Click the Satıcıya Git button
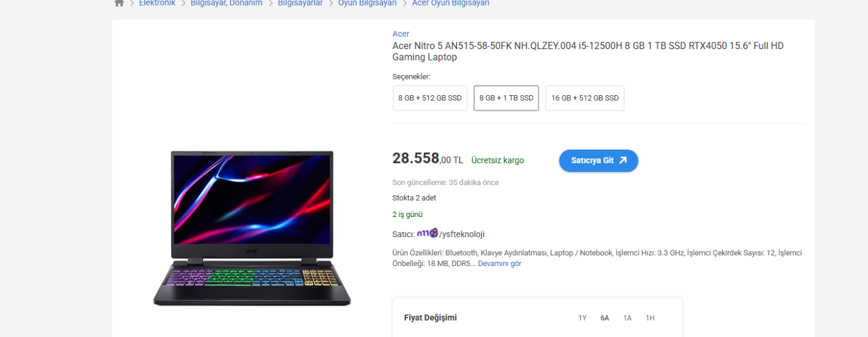Screen dimensions: 868x337 pos(598,161)
